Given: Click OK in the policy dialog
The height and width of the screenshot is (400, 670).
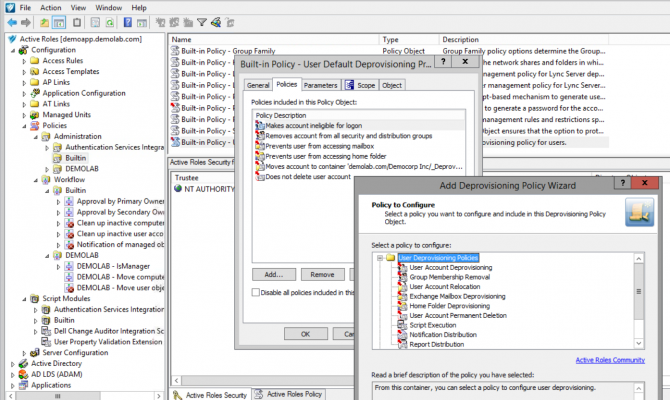Looking at the screenshot, I should pyautogui.click(x=306, y=334).
